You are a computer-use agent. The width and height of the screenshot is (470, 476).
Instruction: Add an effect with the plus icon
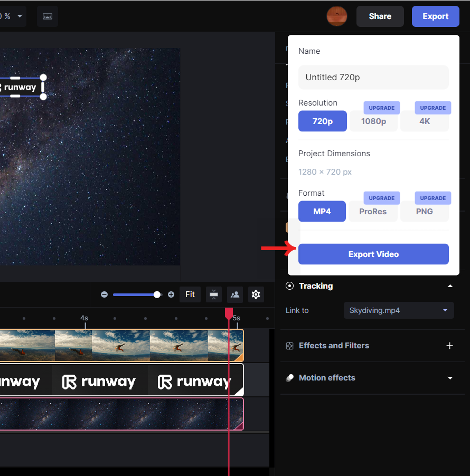click(x=449, y=346)
